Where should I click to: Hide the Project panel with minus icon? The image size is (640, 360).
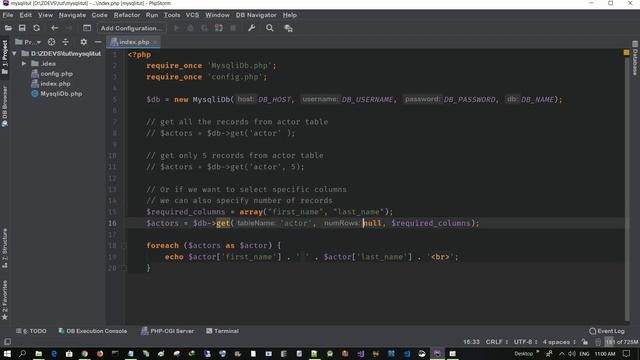point(98,42)
